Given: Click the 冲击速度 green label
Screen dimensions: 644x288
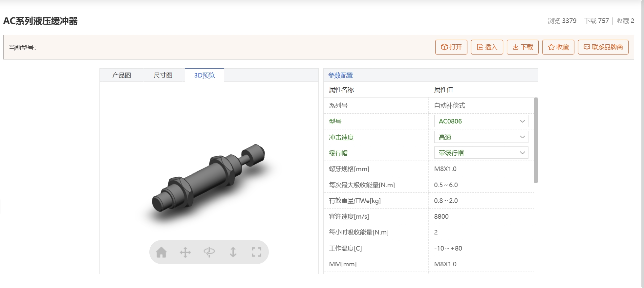Looking at the screenshot, I should tap(341, 137).
